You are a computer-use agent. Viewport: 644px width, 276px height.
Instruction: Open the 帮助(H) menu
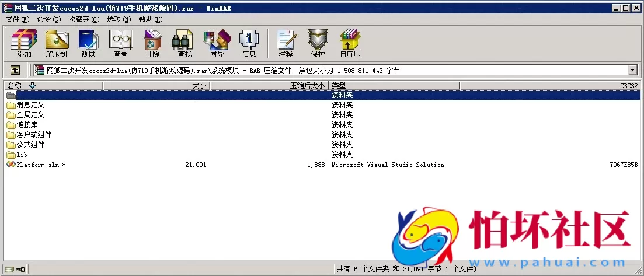coord(150,19)
